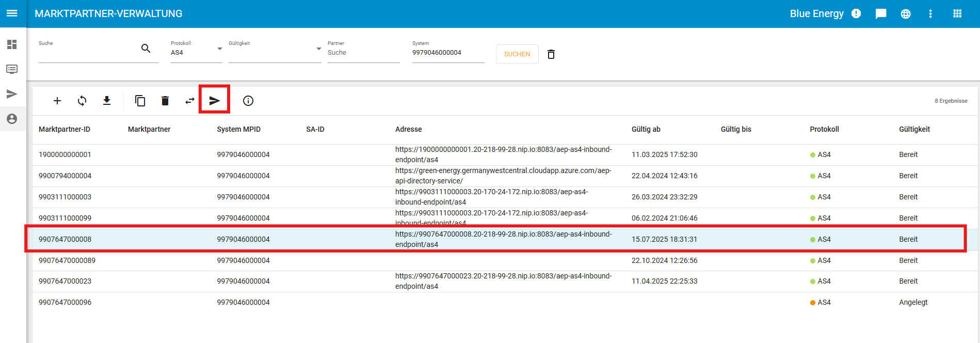The image size is (980, 343).
Task: Click the download icon in toolbar
Action: click(x=107, y=101)
